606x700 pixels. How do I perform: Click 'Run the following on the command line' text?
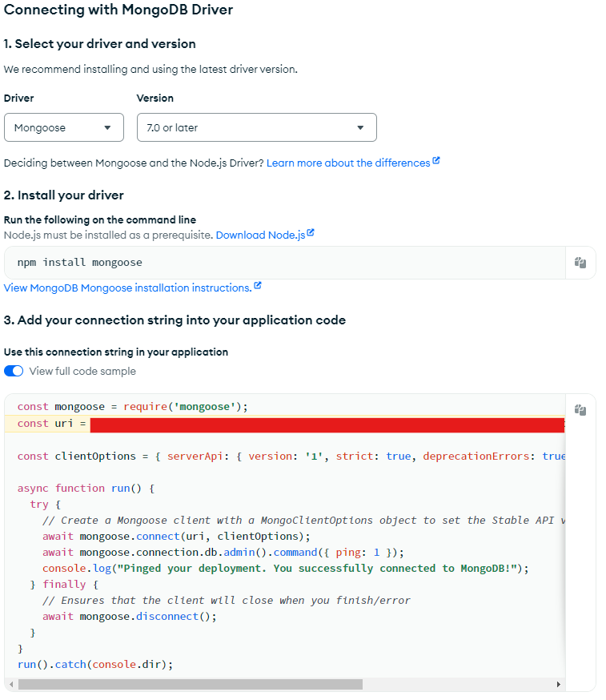pos(100,219)
